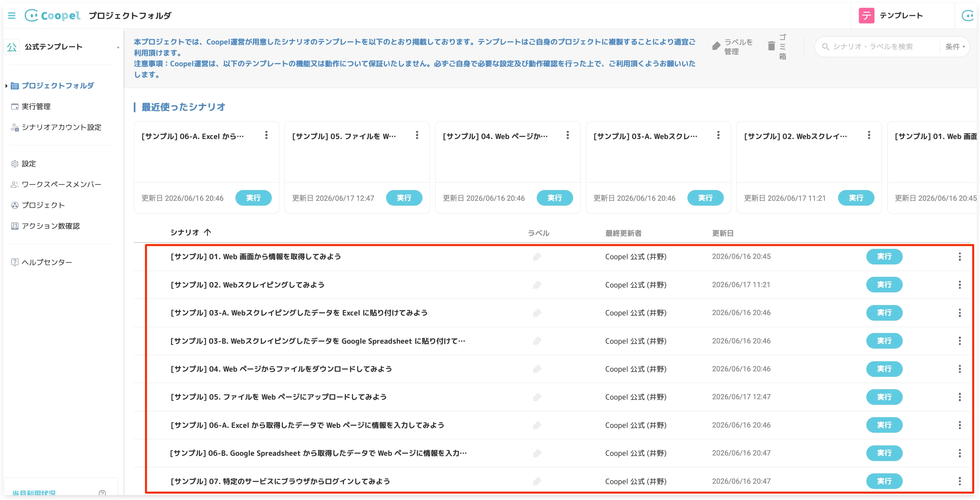Sort by the シナリオ column header
The image size is (980, 500).
191,233
